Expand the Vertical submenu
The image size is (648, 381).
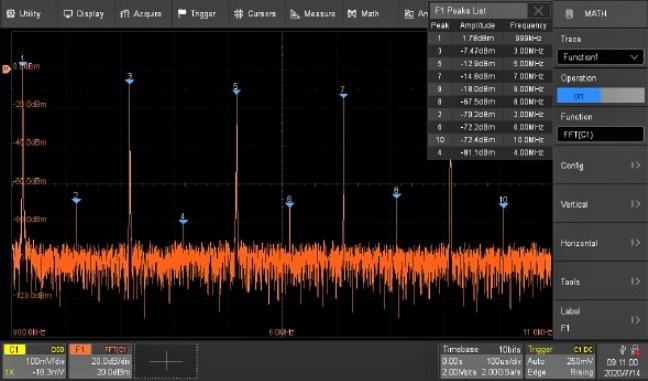pyautogui.click(x=600, y=204)
